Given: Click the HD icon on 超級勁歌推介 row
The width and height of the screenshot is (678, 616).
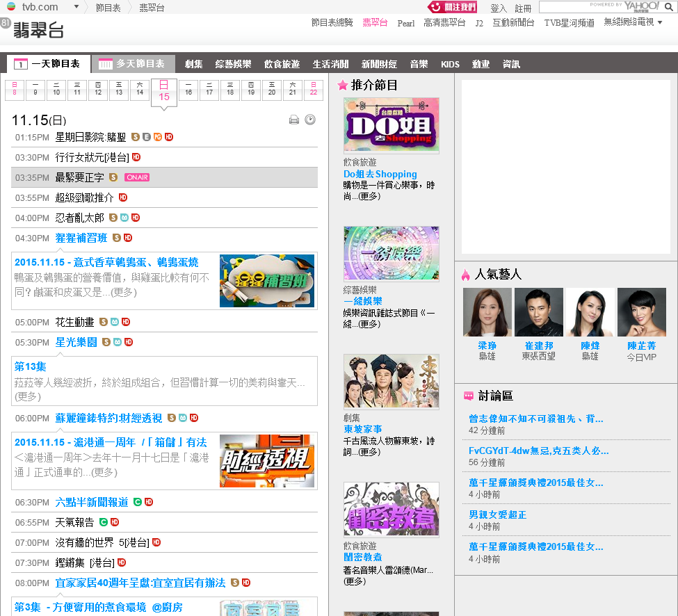Looking at the screenshot, I should [x=123, y=197].
